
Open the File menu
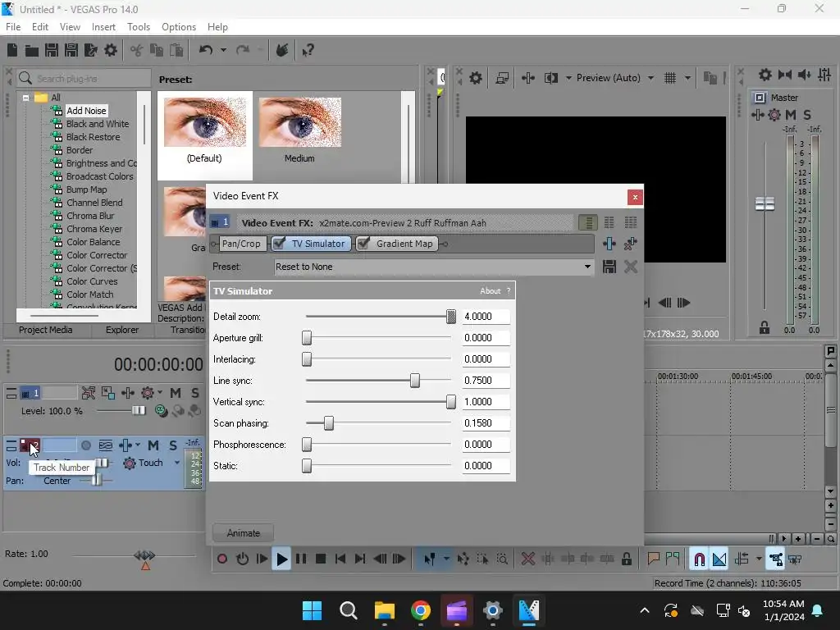coord(13,27)
